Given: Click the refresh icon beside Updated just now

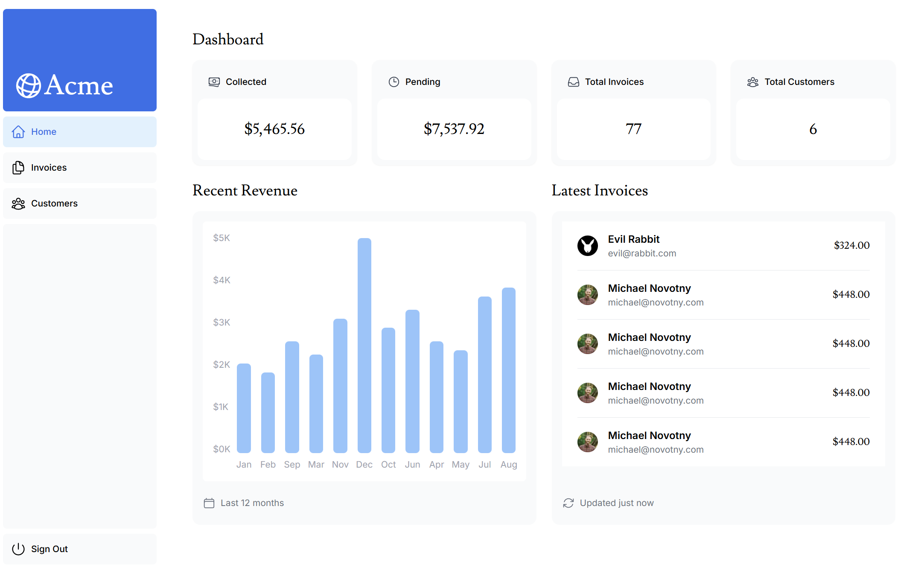Looking at the screenshot, I should point(568,503).
